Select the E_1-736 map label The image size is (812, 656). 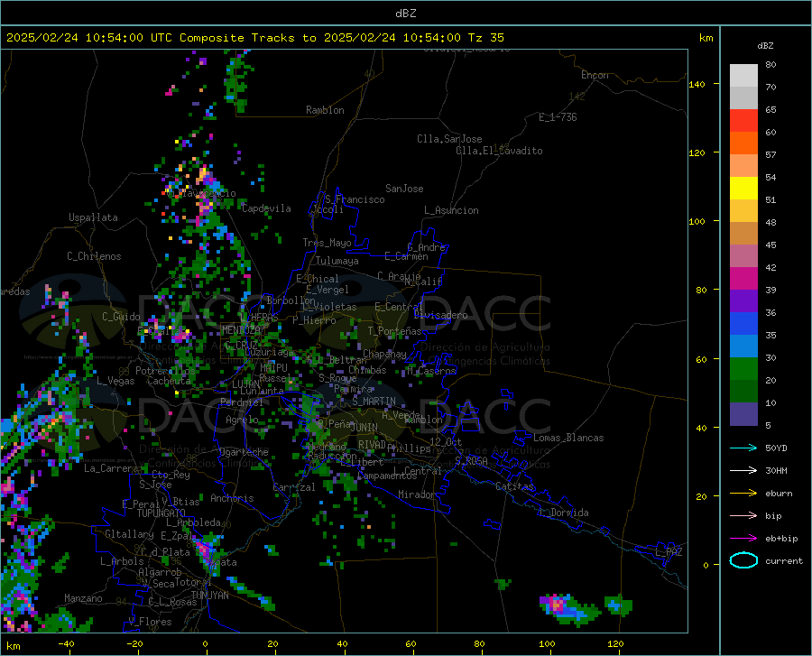coord(558,117)
